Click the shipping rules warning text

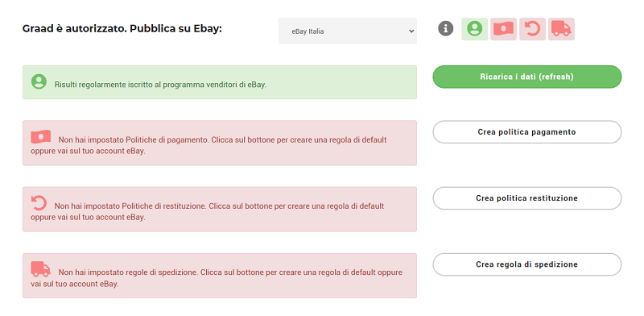pos(217,278)
